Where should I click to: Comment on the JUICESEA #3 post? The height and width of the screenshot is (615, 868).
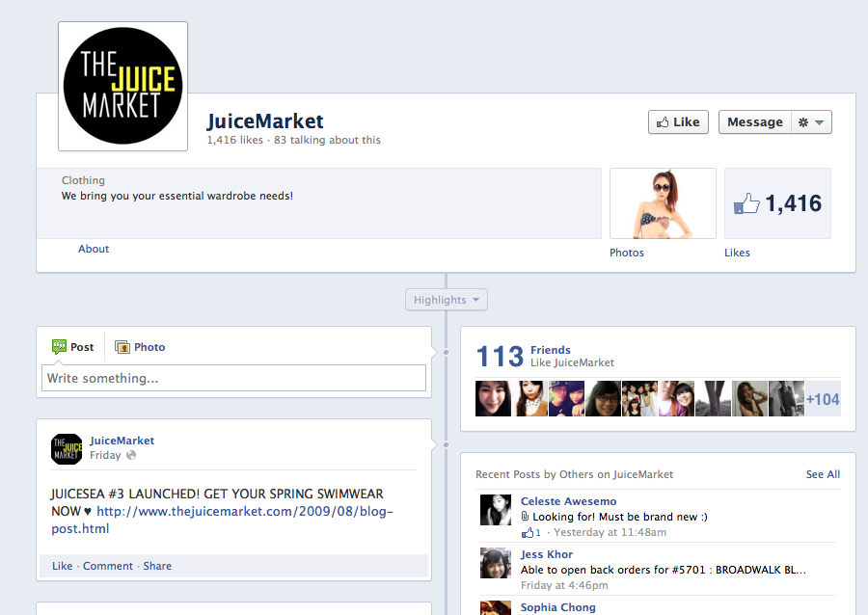(x=108, y=566)
